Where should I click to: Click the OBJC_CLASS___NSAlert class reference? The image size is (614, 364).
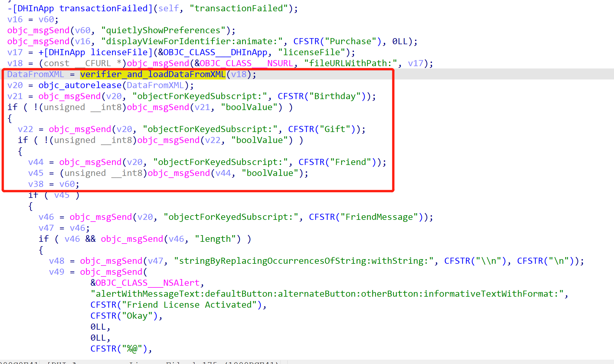[x=147, y=283]
